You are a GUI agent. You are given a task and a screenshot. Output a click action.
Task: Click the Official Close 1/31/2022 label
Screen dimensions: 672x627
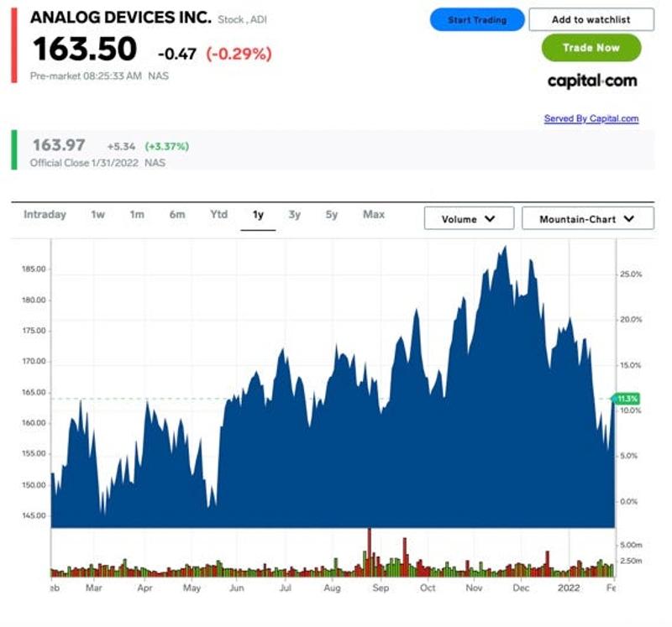[x=85, y=163]
